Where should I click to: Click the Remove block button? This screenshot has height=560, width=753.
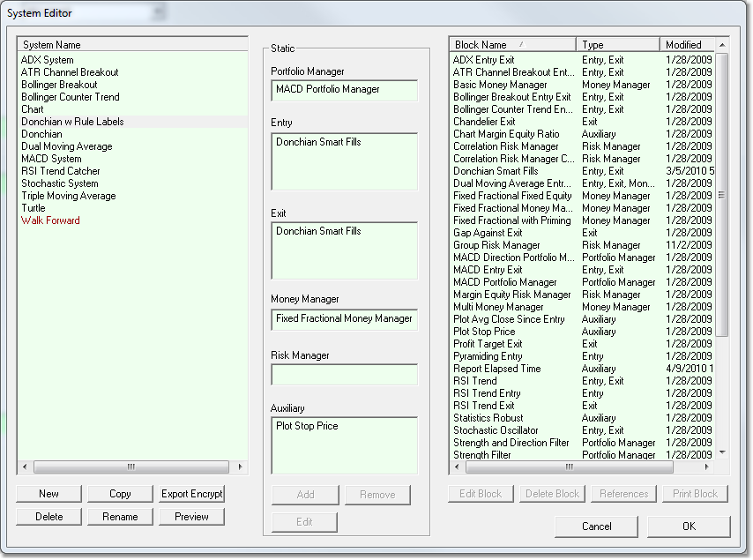[377, 495]
